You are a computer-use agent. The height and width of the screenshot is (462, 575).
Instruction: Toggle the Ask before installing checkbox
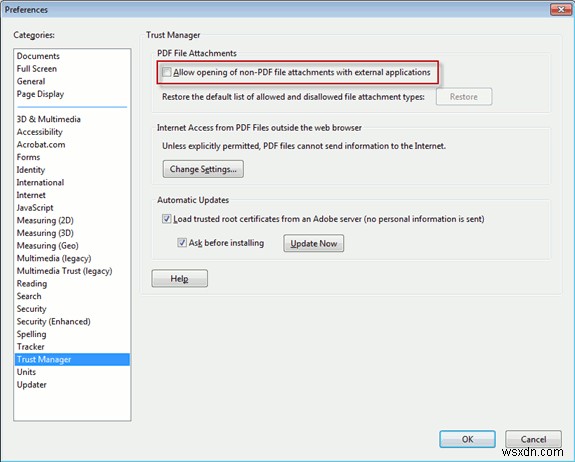pos(182,243)
